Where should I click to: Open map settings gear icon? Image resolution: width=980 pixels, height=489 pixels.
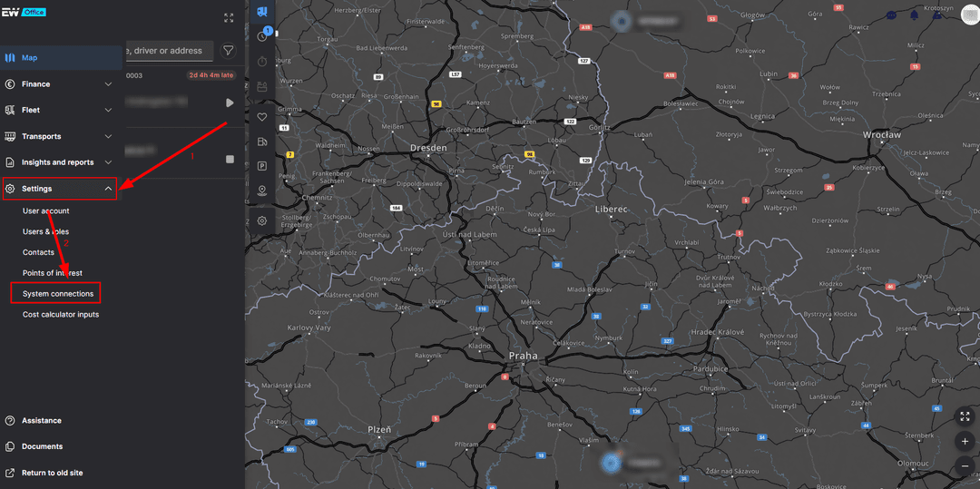(x=262, y=220)
